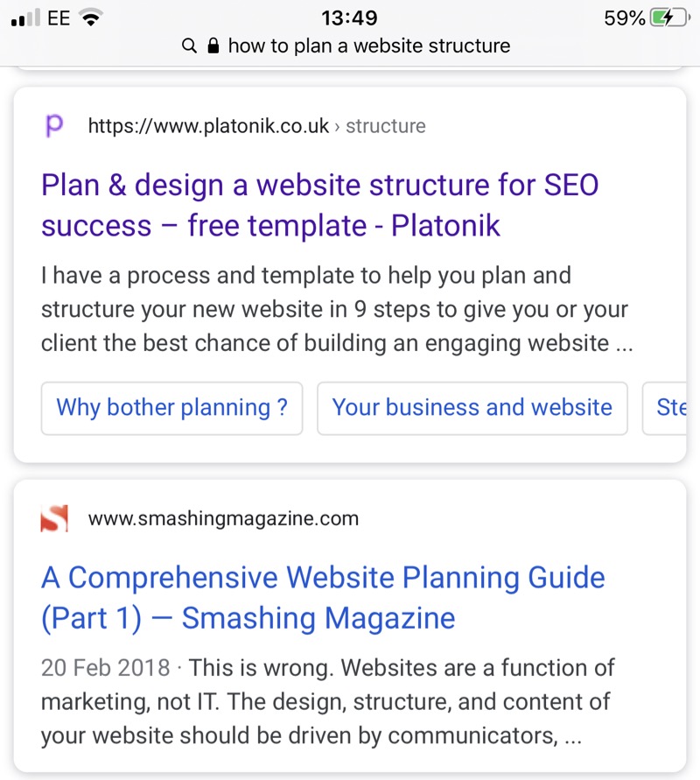The height and width of the screenshot is (780, 700).
Task: Tap the 13:49 clock in status bar
Action: [349, 18]
